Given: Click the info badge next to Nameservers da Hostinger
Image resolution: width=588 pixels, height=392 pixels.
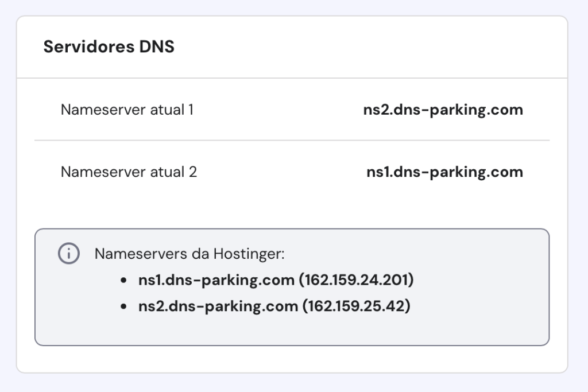Looking at the screenshot, I should (x=68, y=253).
